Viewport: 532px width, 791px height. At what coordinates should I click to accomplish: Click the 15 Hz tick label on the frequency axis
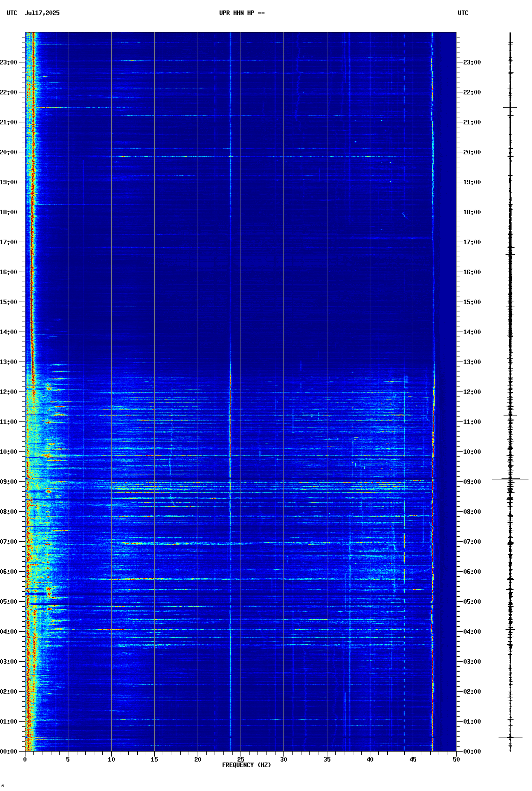154,760
